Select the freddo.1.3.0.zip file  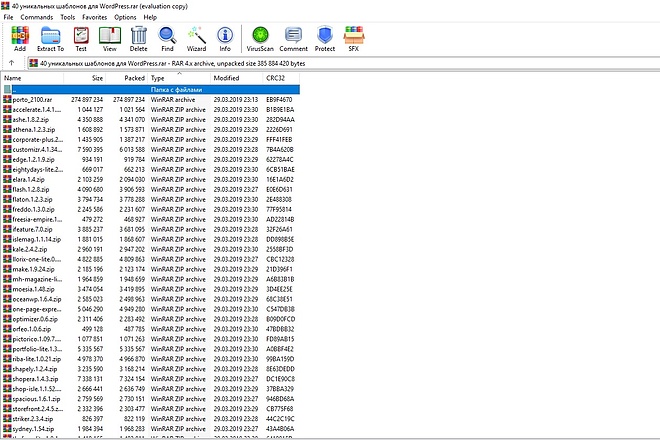pos(33,209)
